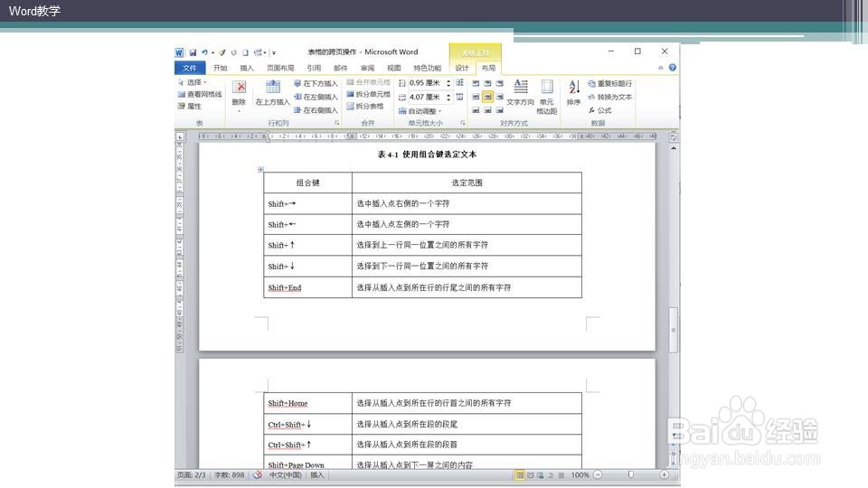Viewport: 868px width, 488px height.
Task: Open Customize Quick Access Toolbar dropdown
Action: (x=274, y=53)
